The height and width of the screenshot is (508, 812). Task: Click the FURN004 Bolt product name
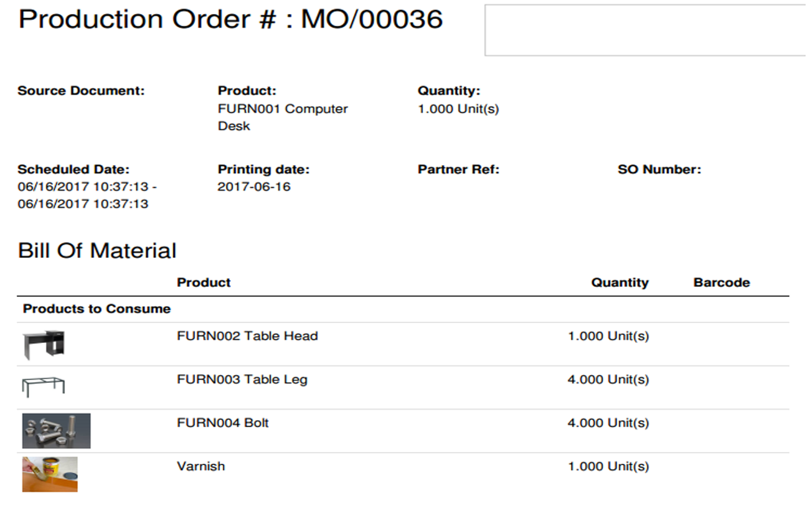[223, 423]
